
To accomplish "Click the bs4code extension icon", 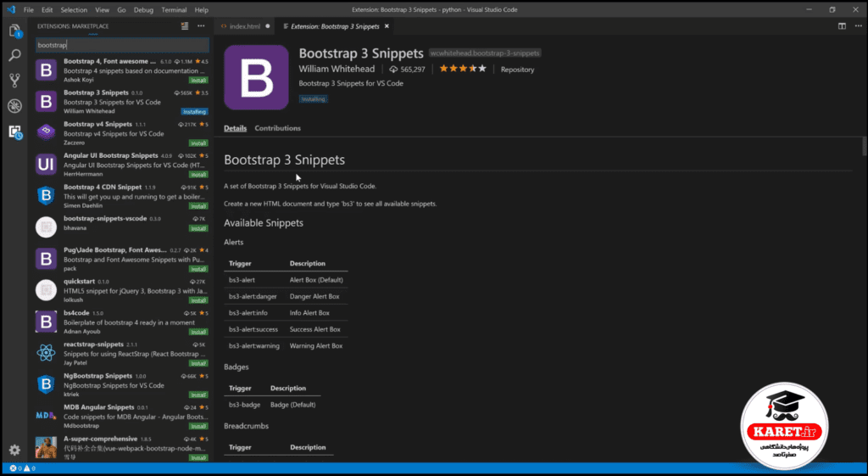I will (46, 322).
